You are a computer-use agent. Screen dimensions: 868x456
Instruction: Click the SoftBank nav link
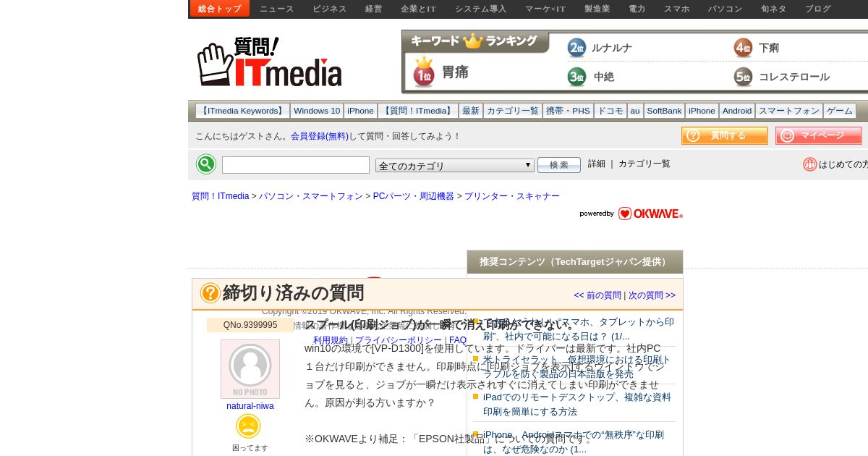(664, 111)
